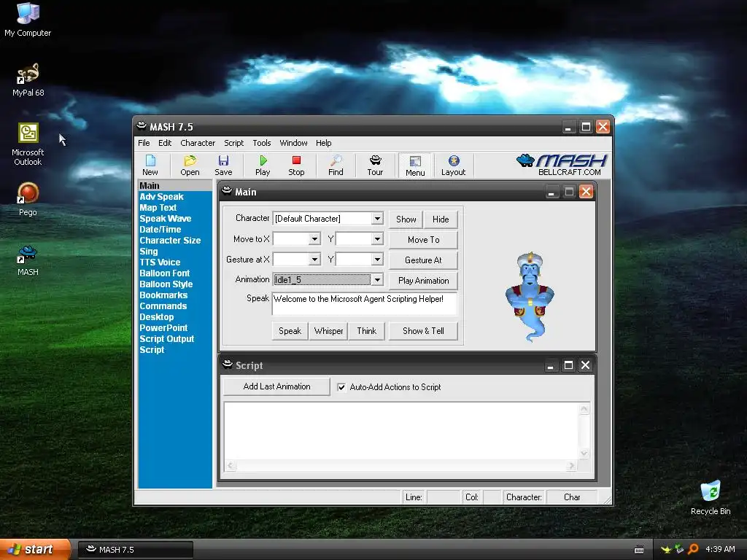Select PowerPoint in sidebar

pos(163,328)
